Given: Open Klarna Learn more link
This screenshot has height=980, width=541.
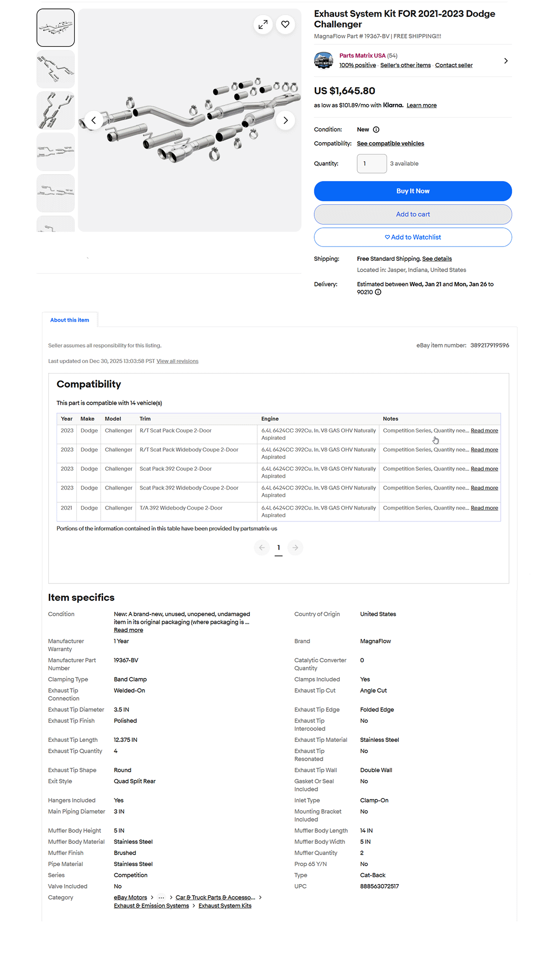Looking at the screenshot, I should tap(421, 105).
